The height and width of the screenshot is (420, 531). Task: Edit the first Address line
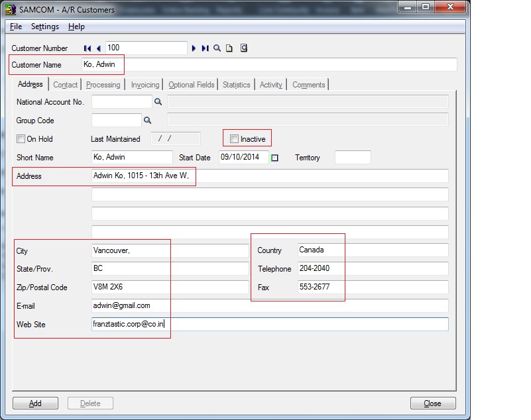[270, 176]
